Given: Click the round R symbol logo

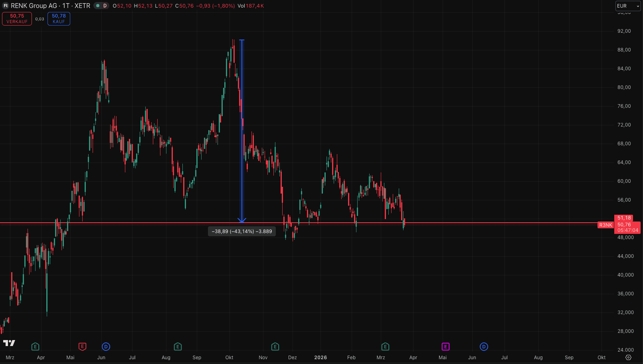Looking at the screenshot, I should (6, 6).
